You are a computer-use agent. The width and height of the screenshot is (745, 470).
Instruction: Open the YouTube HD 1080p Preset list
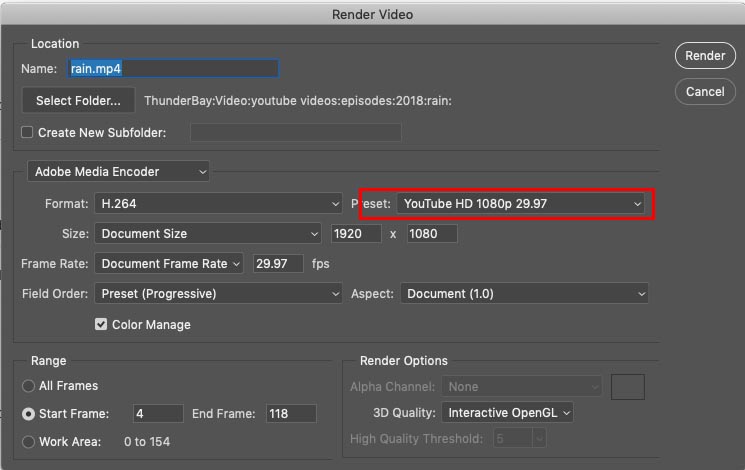click(x=521, y=204)
